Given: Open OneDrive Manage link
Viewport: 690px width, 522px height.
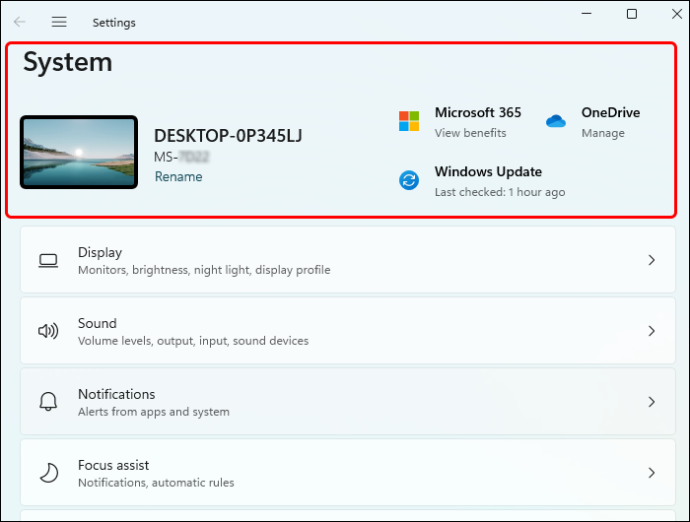Looking at the screenshot, I should 603,133.
